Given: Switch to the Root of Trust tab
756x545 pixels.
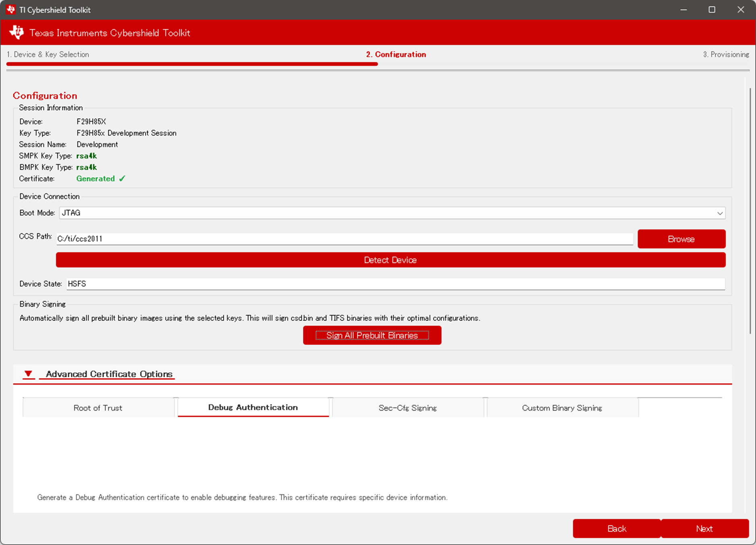Looking at the screenshot, I should 98,407.
